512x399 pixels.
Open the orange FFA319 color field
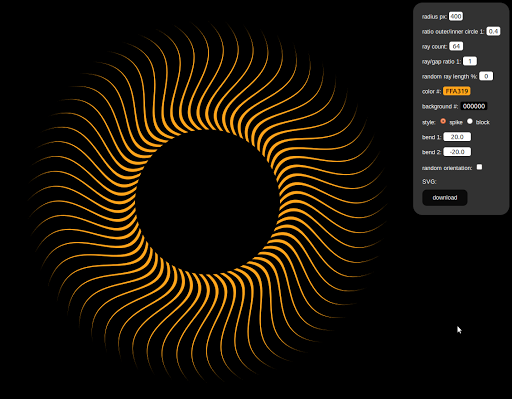tap(457, 91)
